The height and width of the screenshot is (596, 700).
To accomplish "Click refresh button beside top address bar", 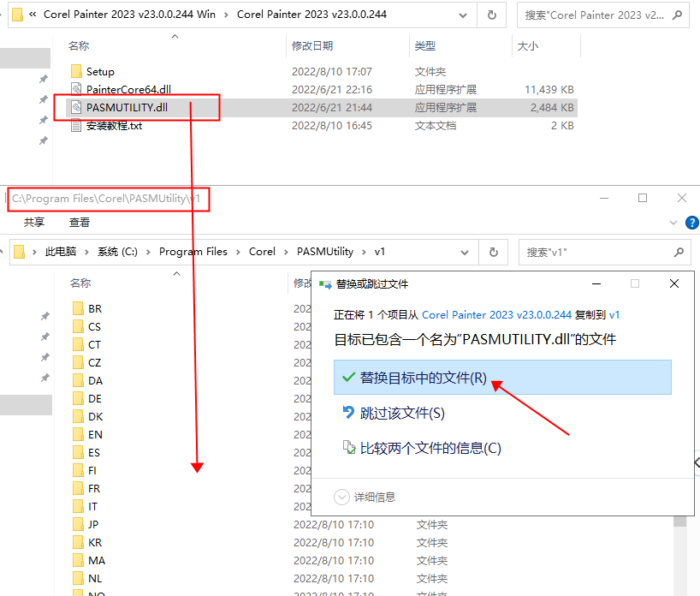I will coord(492,15).
